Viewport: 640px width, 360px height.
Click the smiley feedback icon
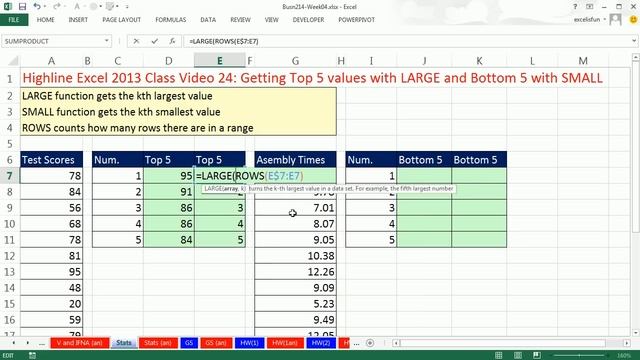click(633, 19)
